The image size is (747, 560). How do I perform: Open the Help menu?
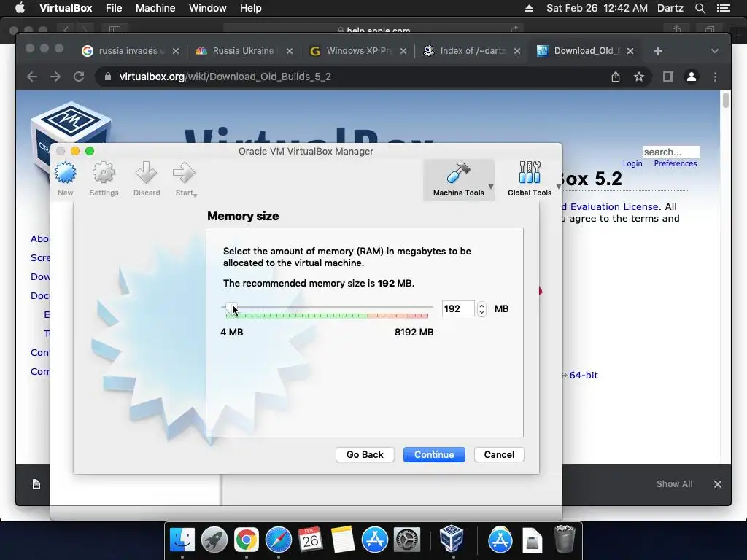click(251, 8)
